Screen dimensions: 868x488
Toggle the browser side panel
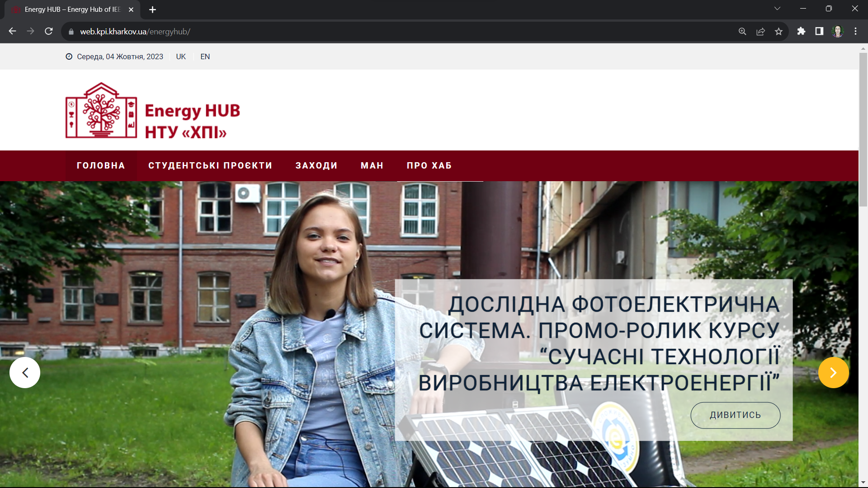click(819, 31)
